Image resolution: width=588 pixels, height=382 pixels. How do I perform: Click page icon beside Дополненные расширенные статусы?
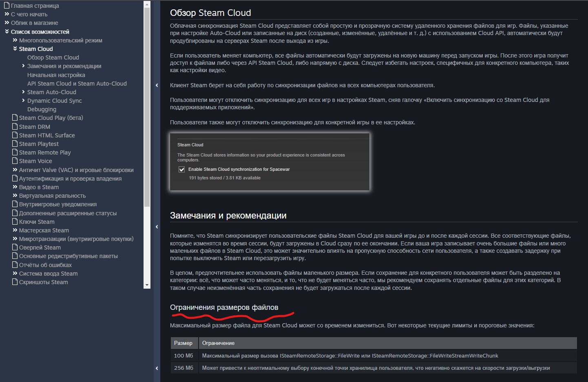pyautogui.click(x=15, y=213)
